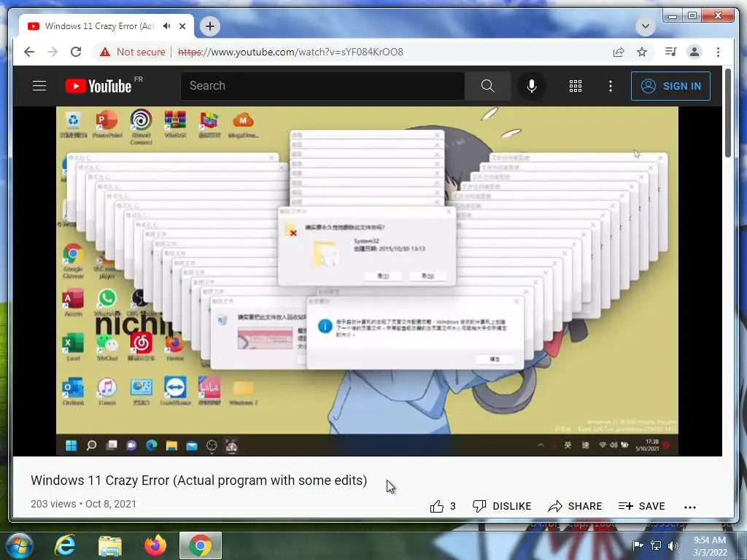Open the YouTube apps grid
This screenshot has width=747, height=560.
pyautogui.click(x=576, y=86)
